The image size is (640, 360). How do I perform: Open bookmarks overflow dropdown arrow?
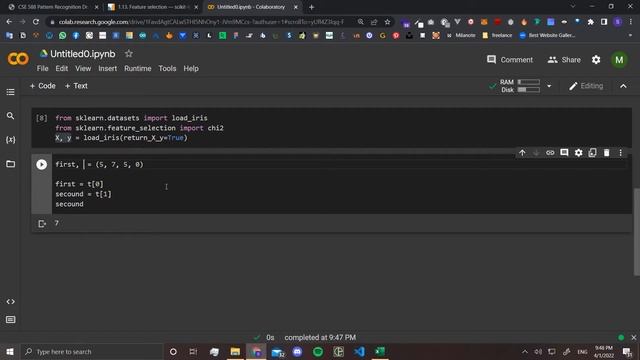click(x=631, y=36)
